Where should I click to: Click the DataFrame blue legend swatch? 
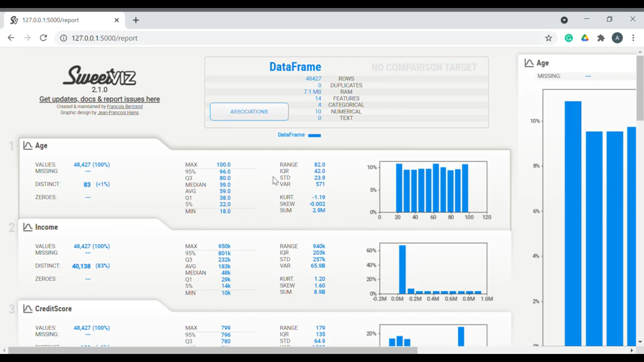[314, 135]
